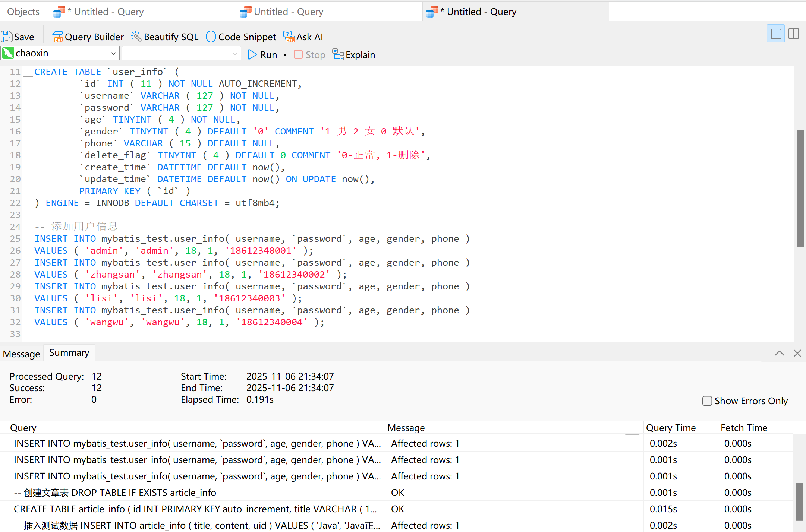Switch to the vertical split layout
This screenshot has height=532, width=806.
pos(794,34)
